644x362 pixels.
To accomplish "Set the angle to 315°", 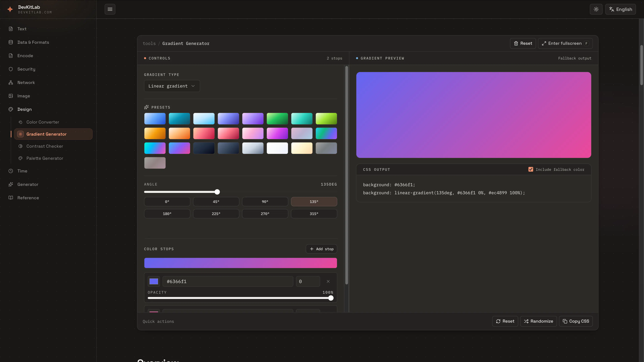I will [x=314, y=214].
